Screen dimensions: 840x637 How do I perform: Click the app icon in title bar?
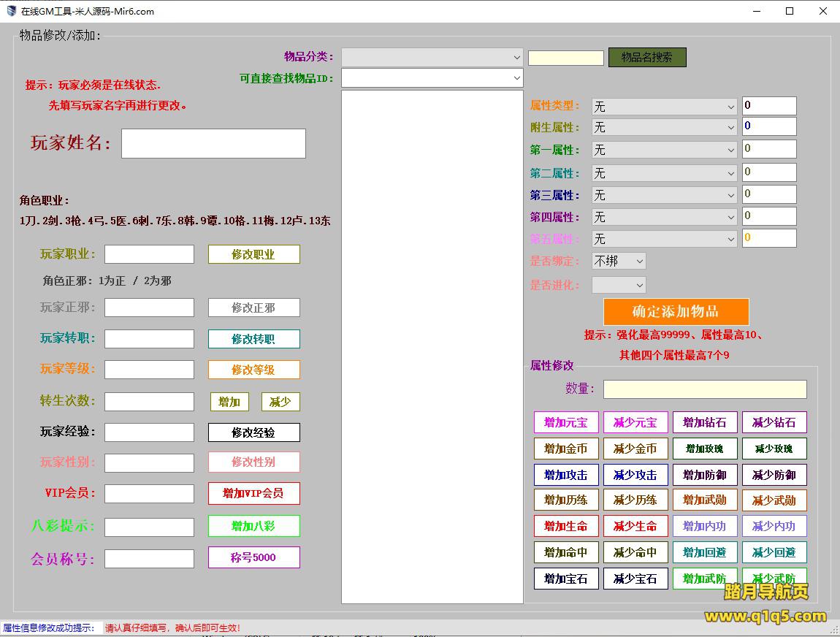(11, 11)
